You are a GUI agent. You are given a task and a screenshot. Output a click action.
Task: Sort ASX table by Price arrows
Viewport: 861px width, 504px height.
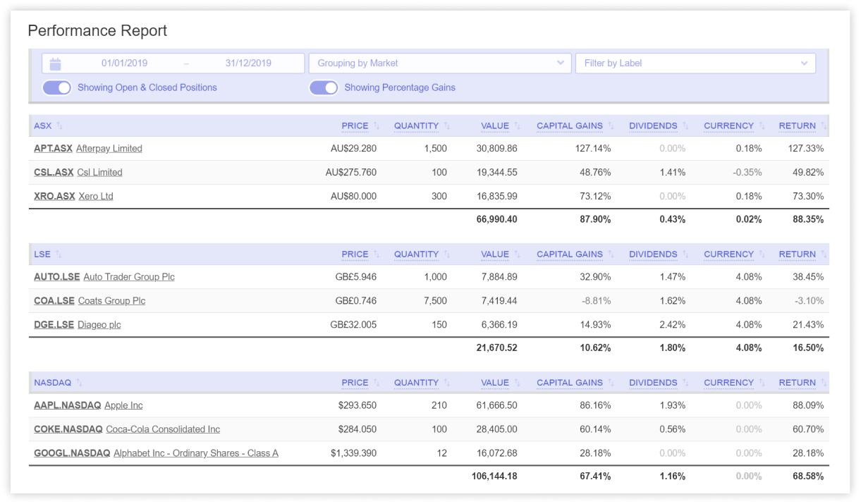coord(377,126)
